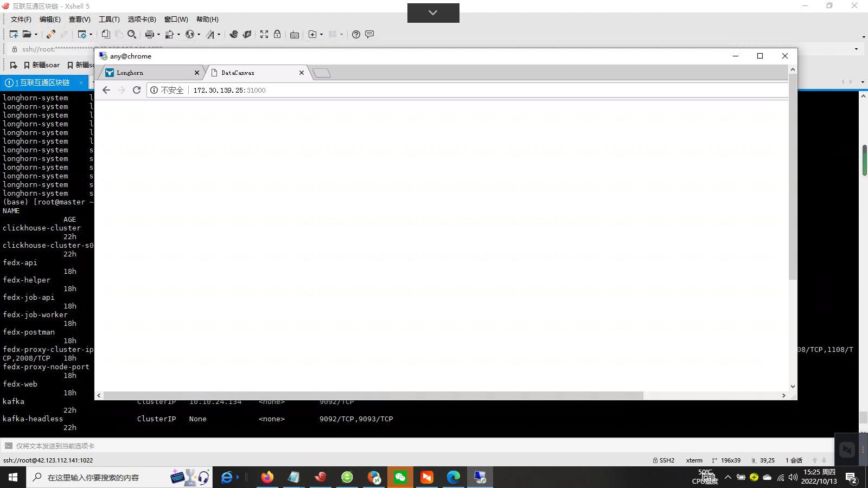Click the lock screen icon on the toolbar
Screen dimensions: 868x488
tap(277, 34)
